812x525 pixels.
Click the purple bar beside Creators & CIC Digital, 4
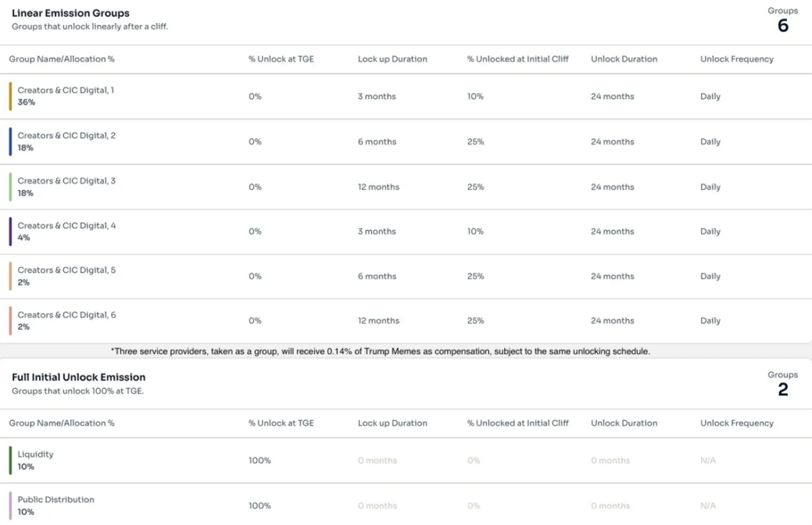tap(11, 232)
